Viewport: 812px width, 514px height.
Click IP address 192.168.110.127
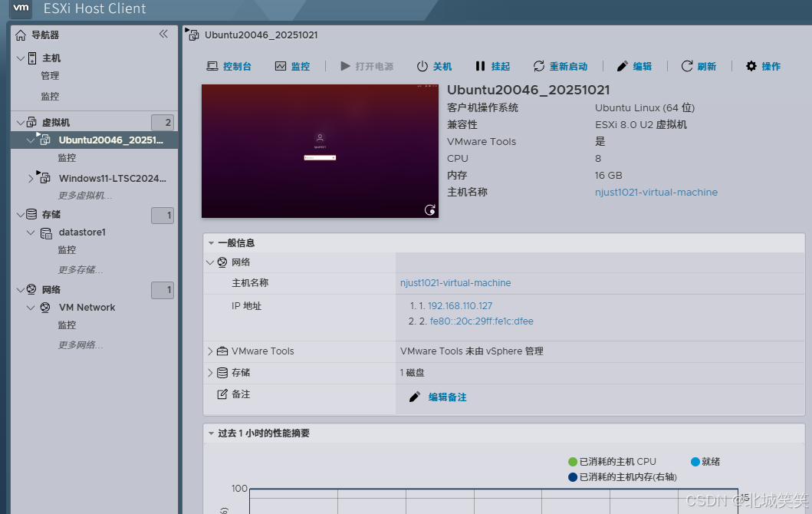pyautogui.click(x=460, y=305)
